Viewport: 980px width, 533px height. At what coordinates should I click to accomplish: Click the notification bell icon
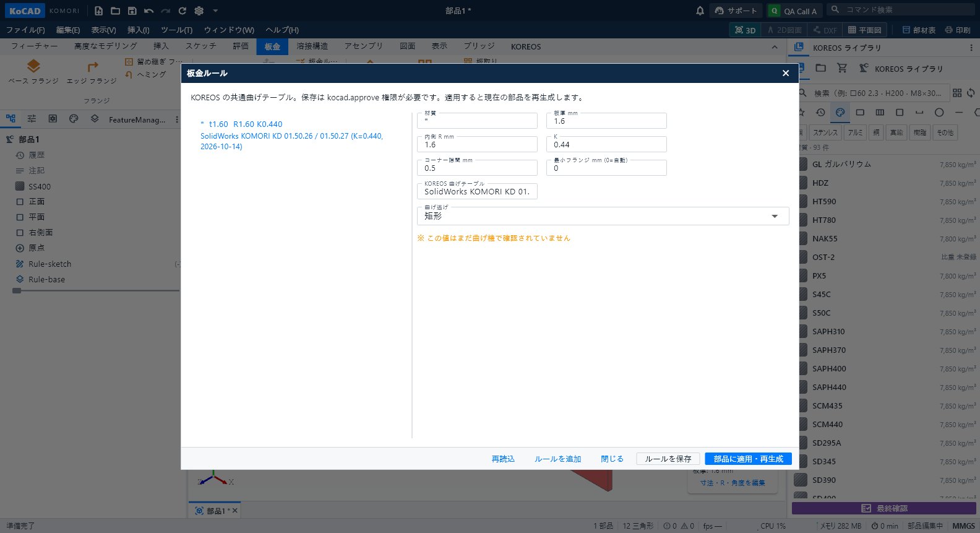[x=700, y=11]
